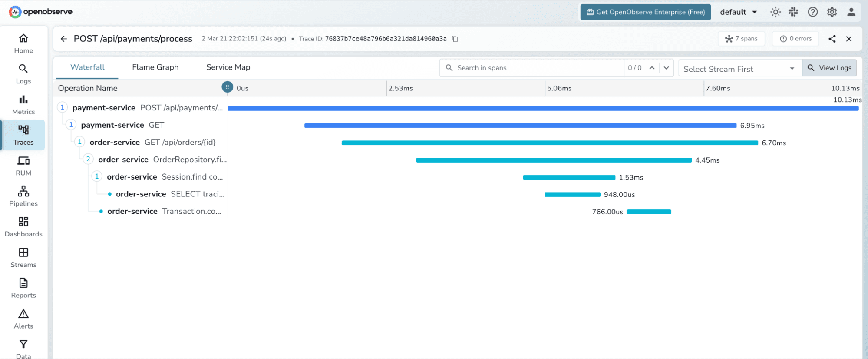This screenshot has width=868, height=359.
Task: Open Reports from sidebar
Action: (23, 289)
